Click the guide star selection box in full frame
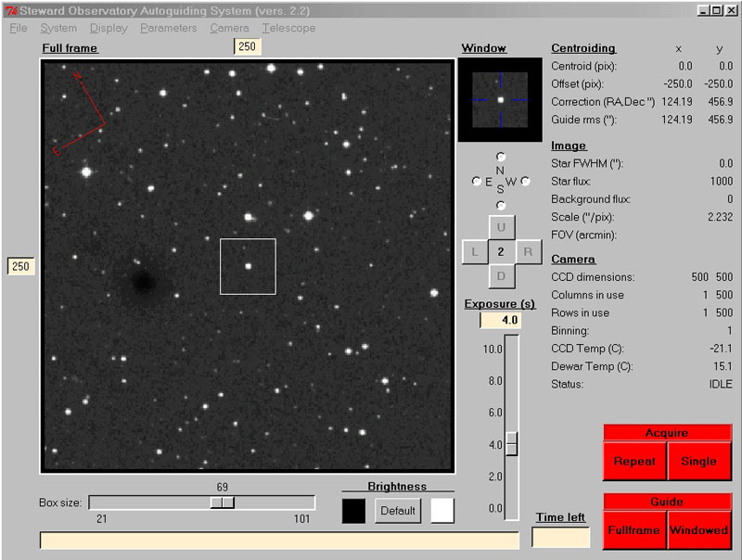 coord(248,266)
